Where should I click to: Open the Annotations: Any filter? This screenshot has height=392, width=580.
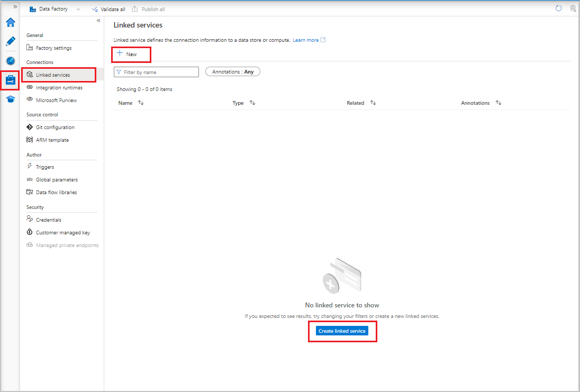232,71
